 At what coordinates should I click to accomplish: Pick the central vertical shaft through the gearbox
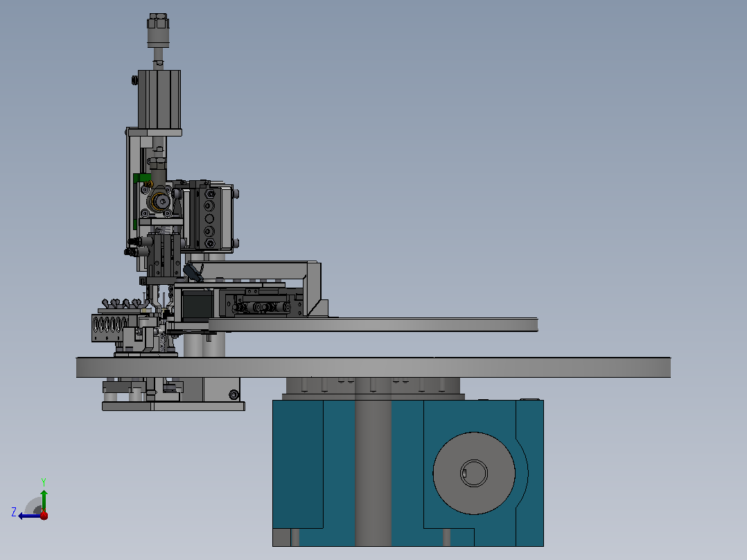click(373, 462)
